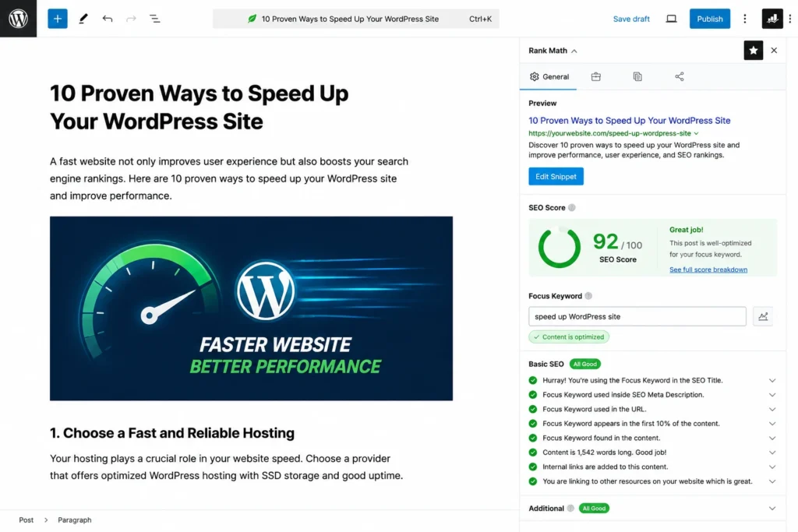The height and width of the screenshot is (532, 798).
Task: Click the hosting paragraph text
Action: coord(227,467)
